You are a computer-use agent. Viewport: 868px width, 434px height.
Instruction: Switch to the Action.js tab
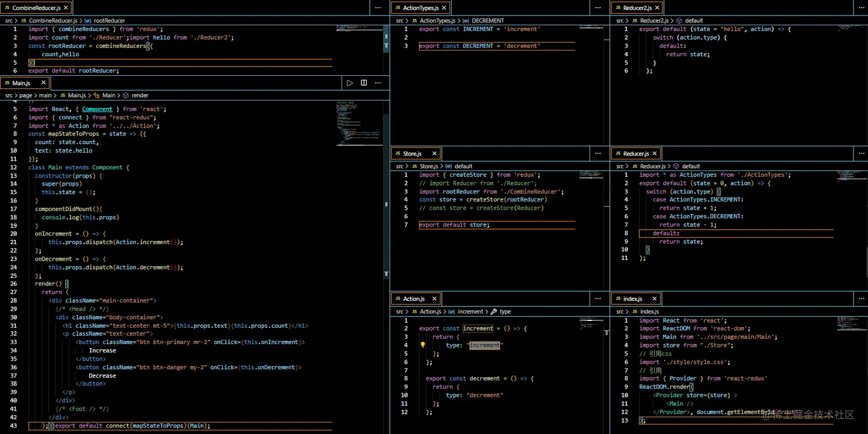(x=413, y=299)
